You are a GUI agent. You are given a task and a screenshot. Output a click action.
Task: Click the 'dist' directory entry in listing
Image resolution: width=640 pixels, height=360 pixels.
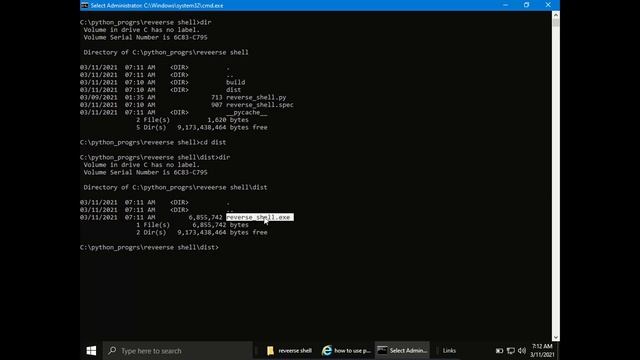pyautogui.click(x=233, y=90)
